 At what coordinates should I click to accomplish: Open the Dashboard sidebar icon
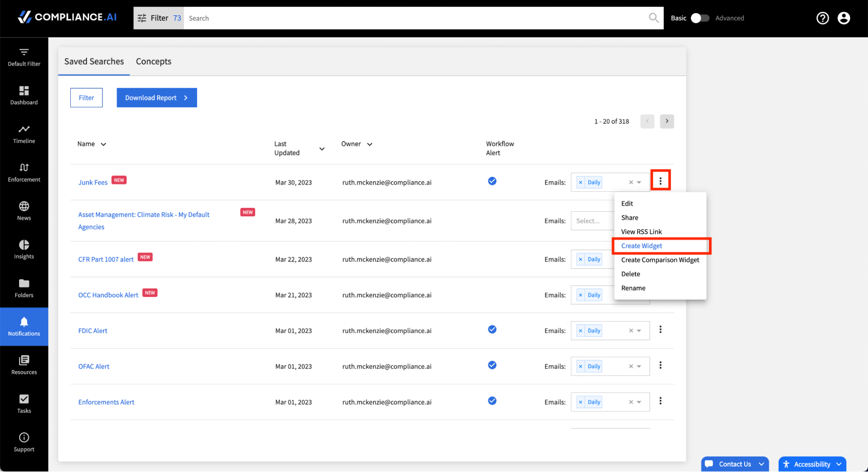(24, 90)
